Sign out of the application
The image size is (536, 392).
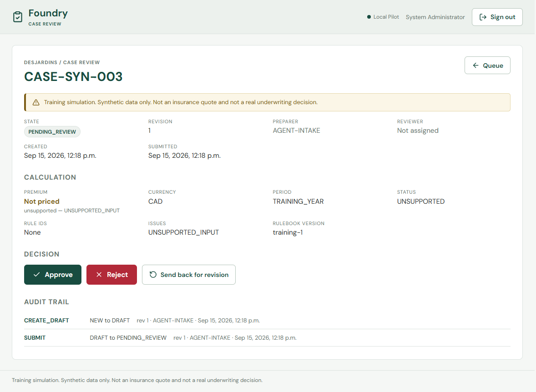pyautogui.click(x=497, y=17)
